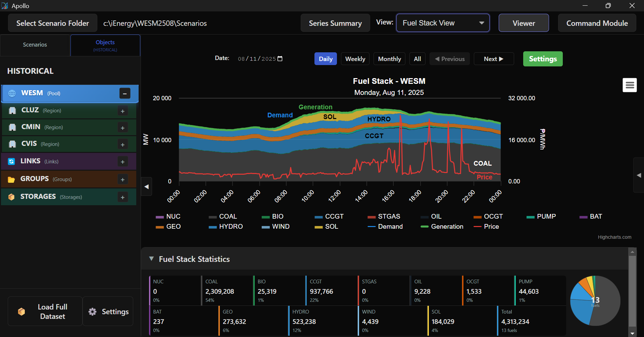The height and width of the screenshot is (337, 644).
Task: Collapse left sidebar with arrow handle
Action: tap(147, 187)
